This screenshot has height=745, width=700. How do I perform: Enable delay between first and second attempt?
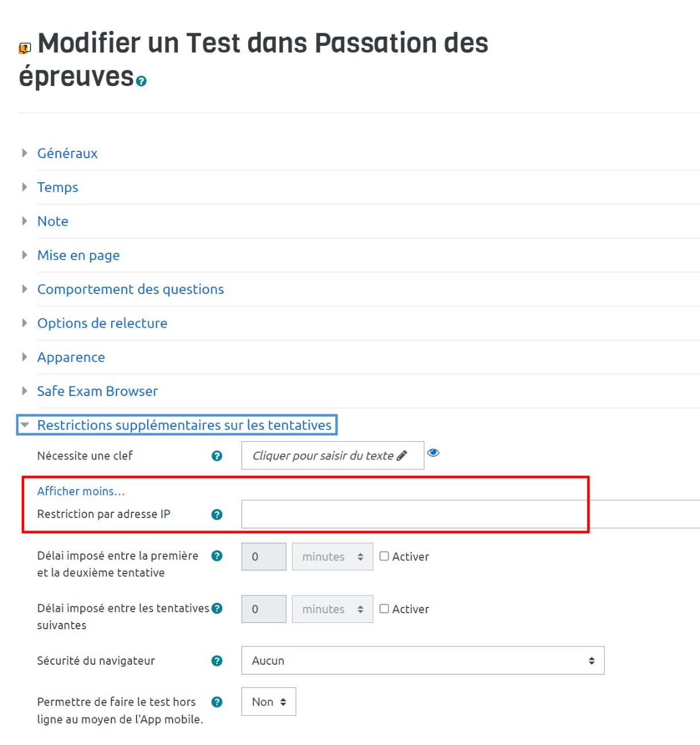point(384,556)
